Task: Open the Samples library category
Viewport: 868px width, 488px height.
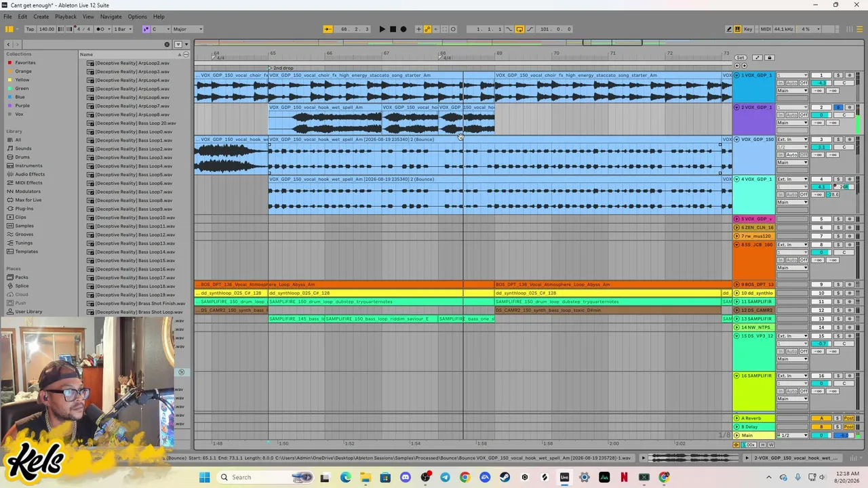Action: click(x=24, y=226)
